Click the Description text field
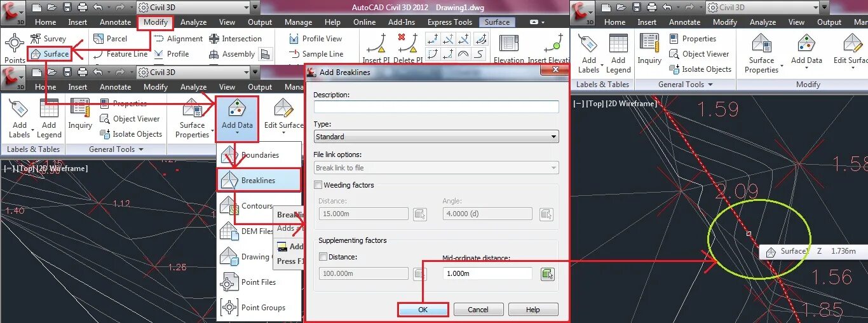 (437, 107)
